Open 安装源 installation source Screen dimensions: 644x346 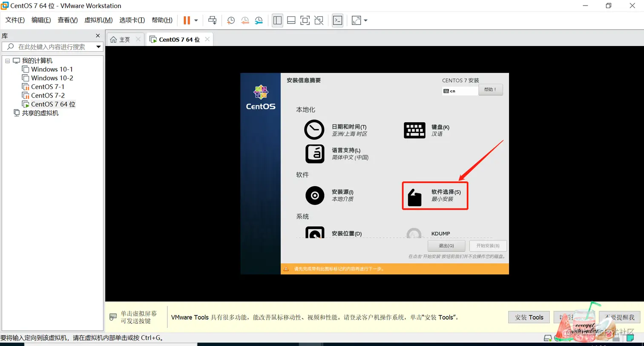[x=330, y=196]
